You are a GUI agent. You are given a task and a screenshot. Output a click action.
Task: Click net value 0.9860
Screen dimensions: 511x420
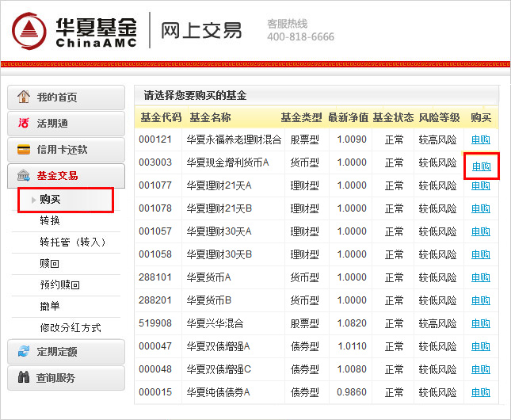[x=352, y=392]
